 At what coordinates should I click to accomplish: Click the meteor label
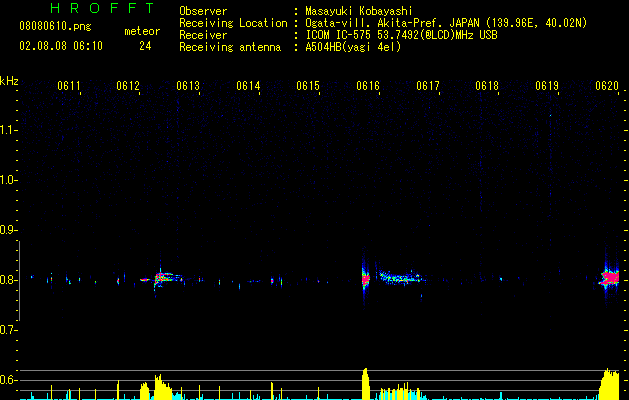pyautogui.click(x=142, y=31)
